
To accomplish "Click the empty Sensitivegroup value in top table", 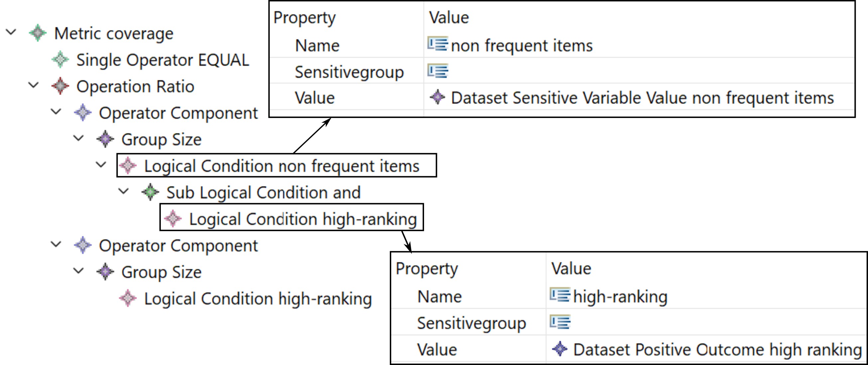I will coord(638,71).
